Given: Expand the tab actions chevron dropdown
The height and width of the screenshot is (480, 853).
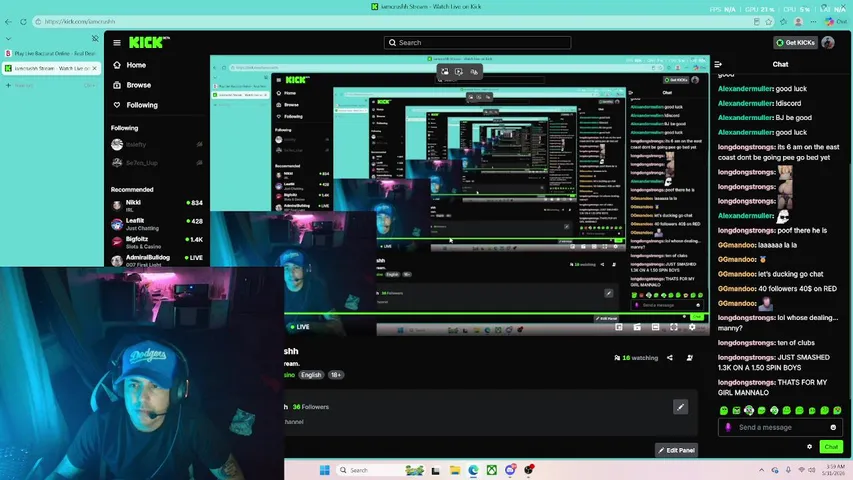Looking at the screenshot, I should [x=8, y=39].
